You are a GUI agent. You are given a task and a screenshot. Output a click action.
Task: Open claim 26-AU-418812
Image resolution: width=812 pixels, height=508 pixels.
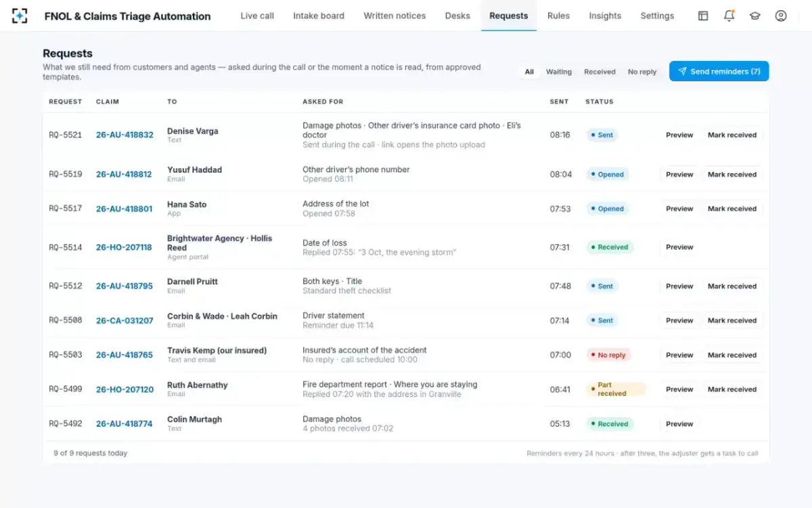tap(124, 174)
